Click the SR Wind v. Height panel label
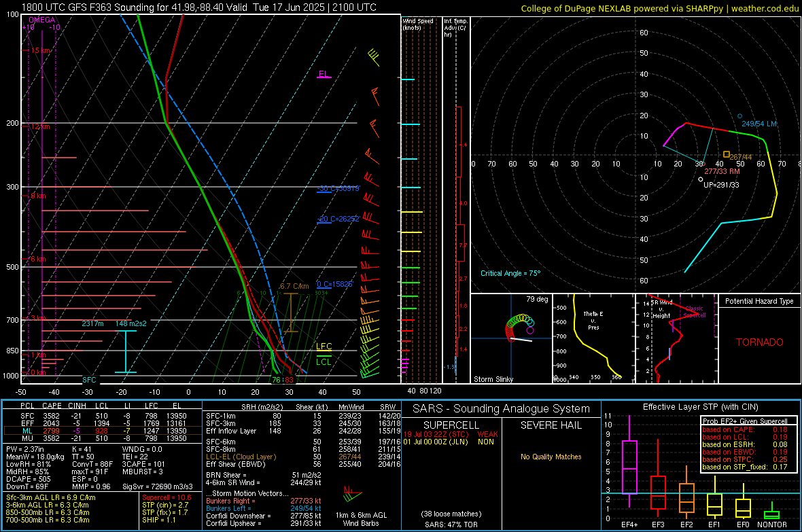 click(x=661, y=309)
